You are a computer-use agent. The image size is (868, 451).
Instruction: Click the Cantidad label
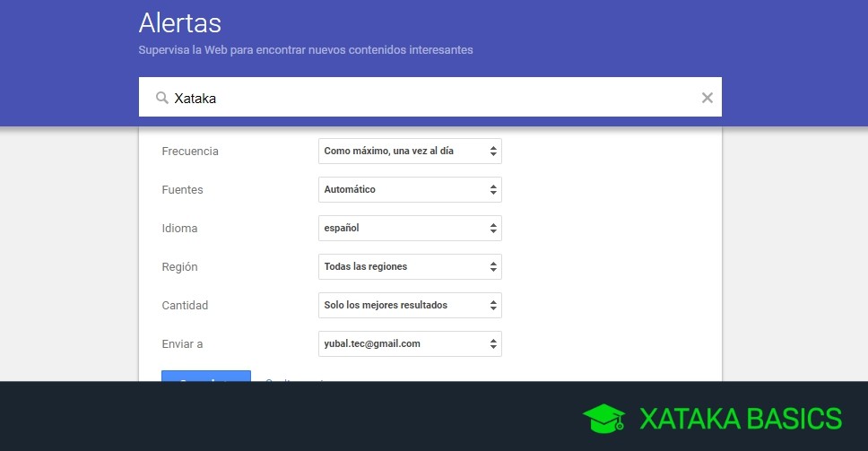tap(185, 306)
